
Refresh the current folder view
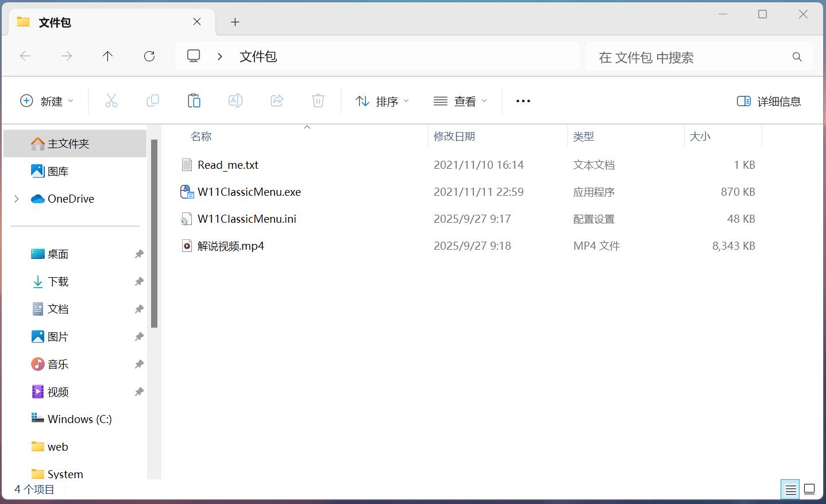(149, 56)
